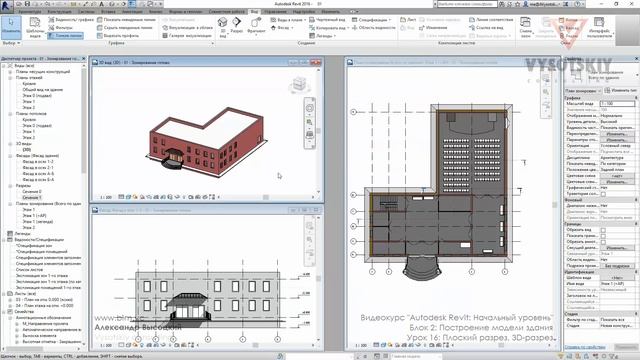Image resolution: width=640 pixels, height=360 pixels.
Task: Open the Filters (Фильтры) tool
Action: tap(60, 28)
